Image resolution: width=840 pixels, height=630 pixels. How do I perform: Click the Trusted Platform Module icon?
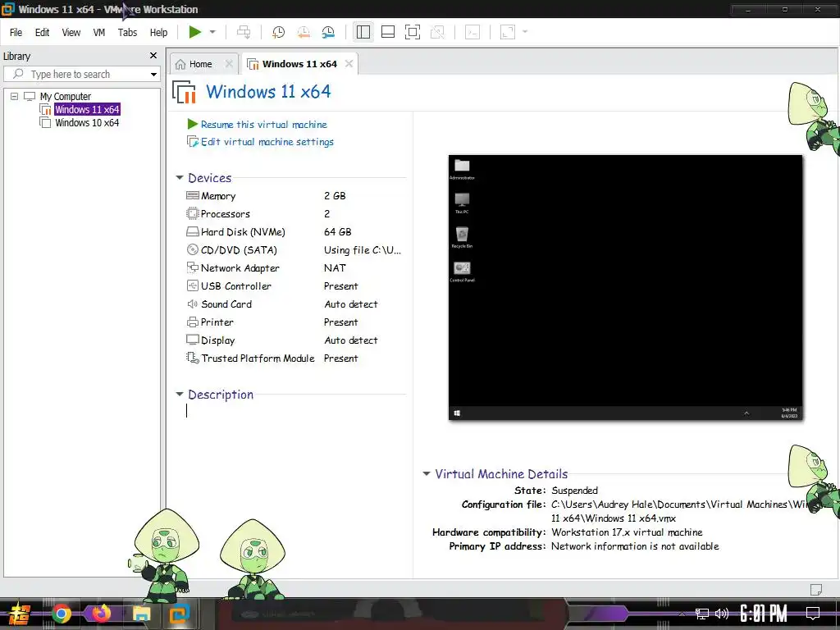192,358
